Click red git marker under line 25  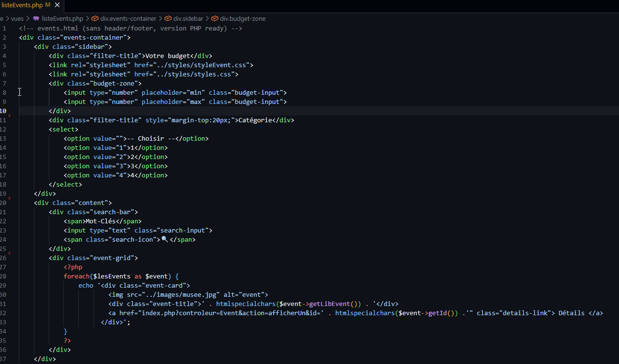click(x=9, y=253)
